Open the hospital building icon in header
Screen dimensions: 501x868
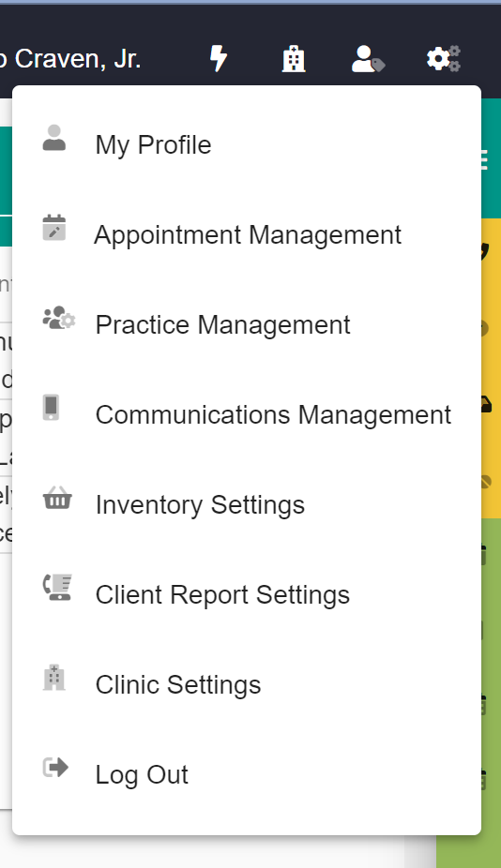tap(294, 58)
